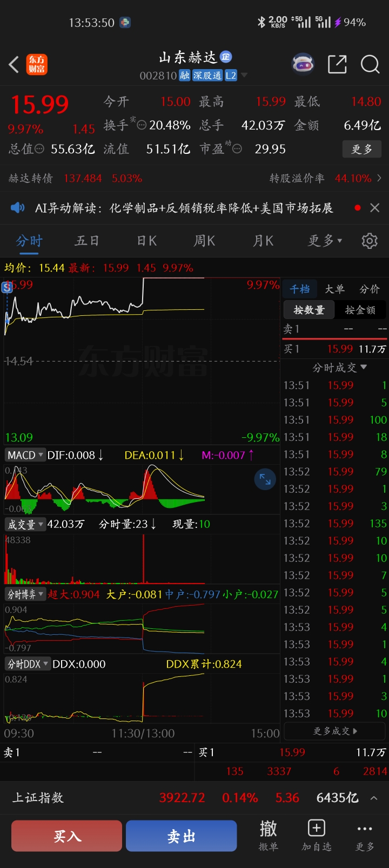Tap the 总值 info circle icon
This screenshot has height=868, width=389.
pyautogui.click(x=39, y=149)
